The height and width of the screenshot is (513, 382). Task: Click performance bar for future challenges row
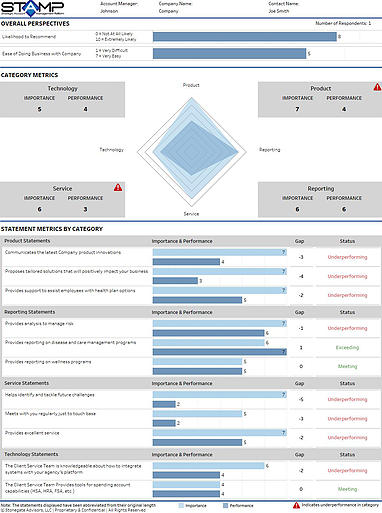[x=164, y=404]
